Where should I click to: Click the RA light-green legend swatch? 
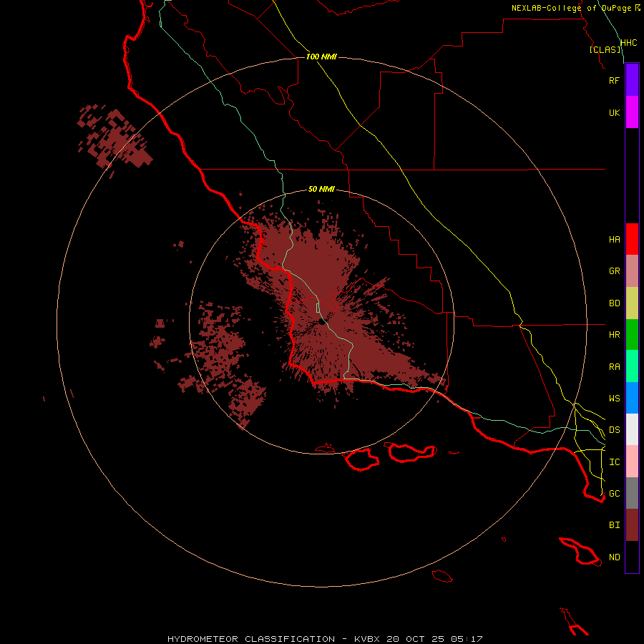click(x=632, y=366)
